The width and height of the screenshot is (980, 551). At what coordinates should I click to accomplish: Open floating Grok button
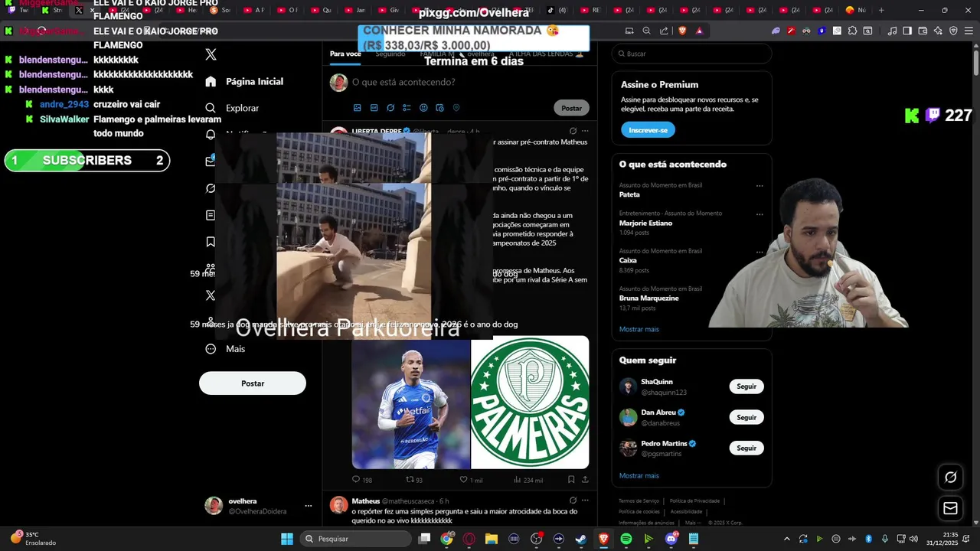(x=950, y=477)
